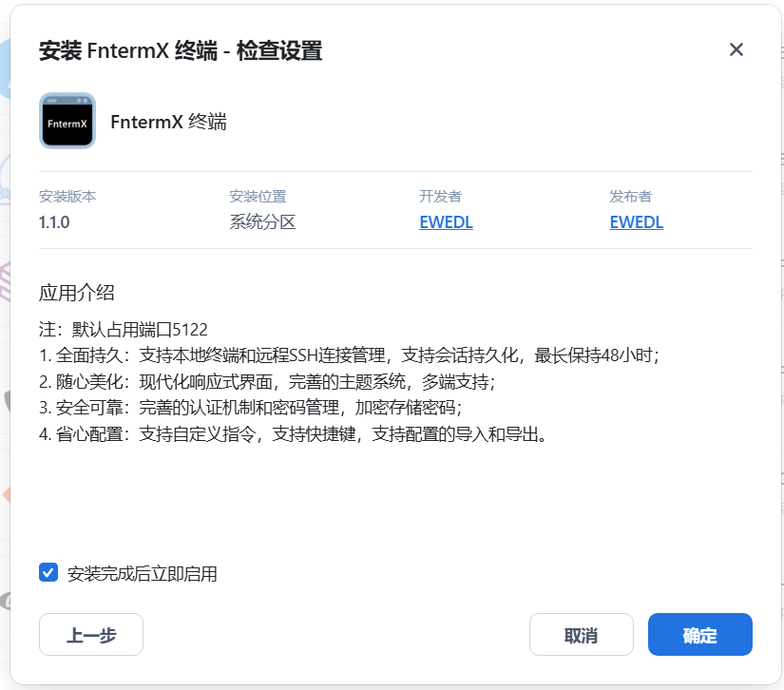This screenshot has height=690, width=784.
Task: Click the 随心美化 feature line
Action: click(267, 382)
